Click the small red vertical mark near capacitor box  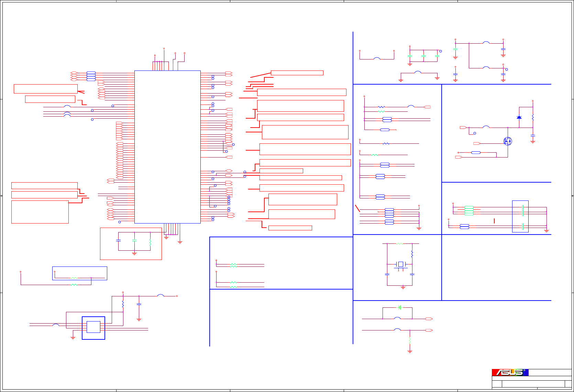tap(494, 221)
